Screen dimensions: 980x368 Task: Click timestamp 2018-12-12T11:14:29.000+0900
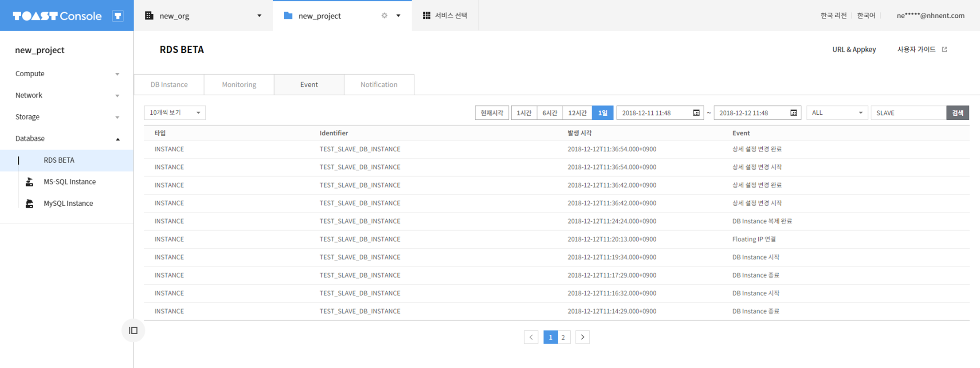click(x=612, y=311)
